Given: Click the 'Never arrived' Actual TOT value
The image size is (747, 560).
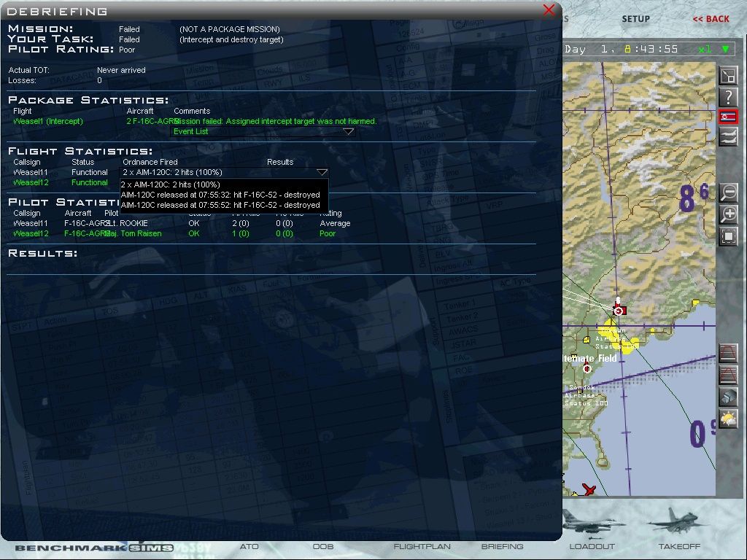Looking at the screenshot, I should point(122,70).
